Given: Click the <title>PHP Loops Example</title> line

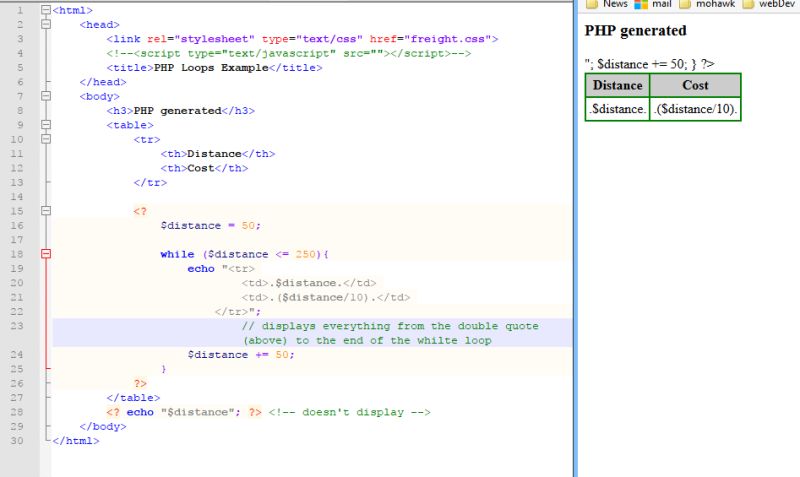Looking at the screenshot, I should point(214,67).
